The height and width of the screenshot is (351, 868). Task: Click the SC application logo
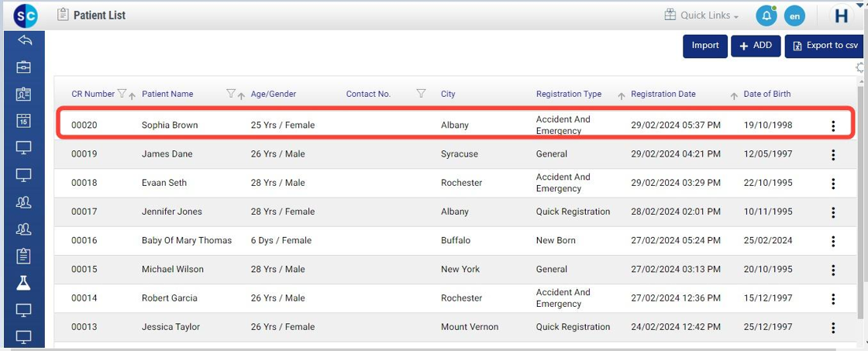(26, 15)
